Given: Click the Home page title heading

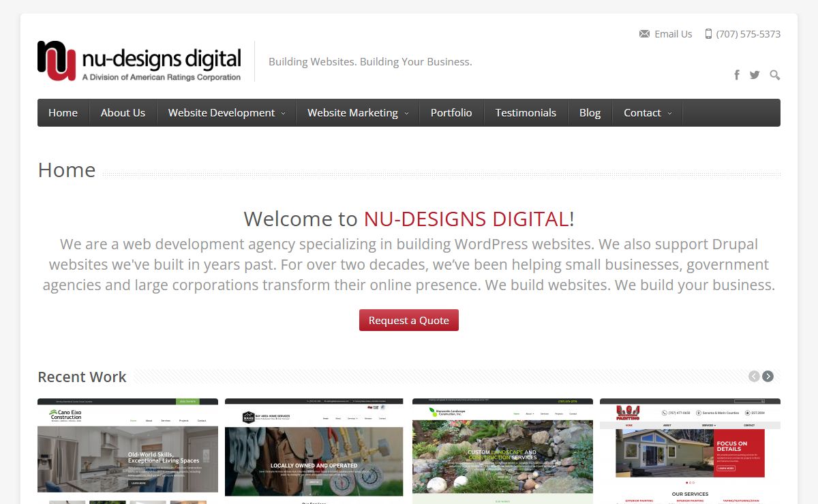Looking at the screenshot, I should coord(67,170).
